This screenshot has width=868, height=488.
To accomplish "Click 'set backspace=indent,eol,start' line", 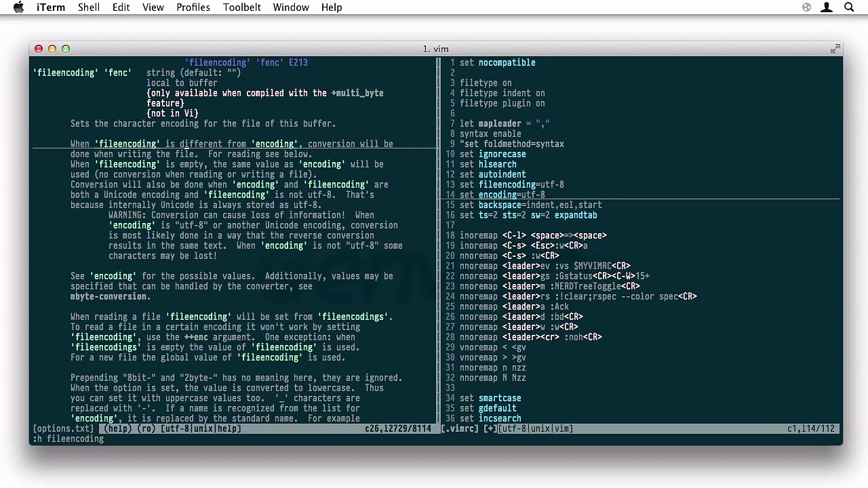I will click(x=531, y=205).
